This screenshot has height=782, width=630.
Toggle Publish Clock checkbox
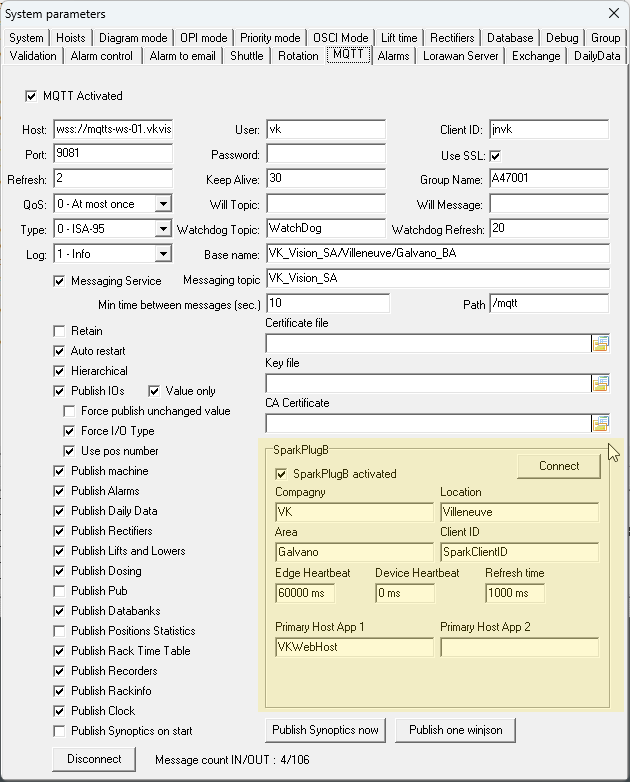59,711
